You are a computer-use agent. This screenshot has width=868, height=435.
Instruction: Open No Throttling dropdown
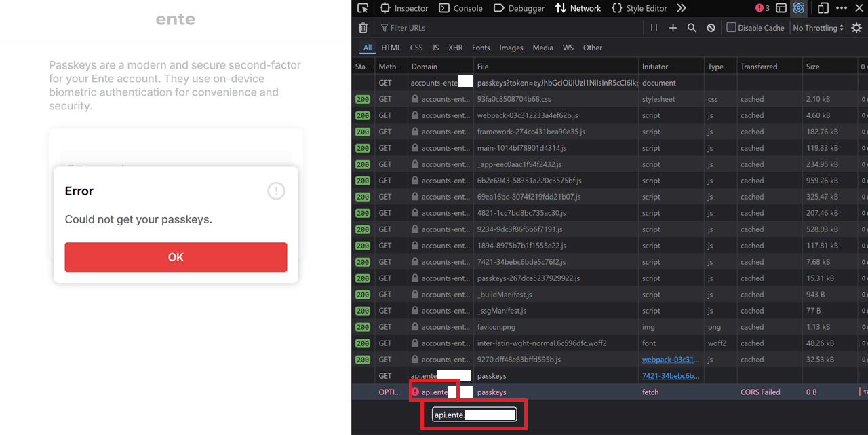tap(818, 28)
